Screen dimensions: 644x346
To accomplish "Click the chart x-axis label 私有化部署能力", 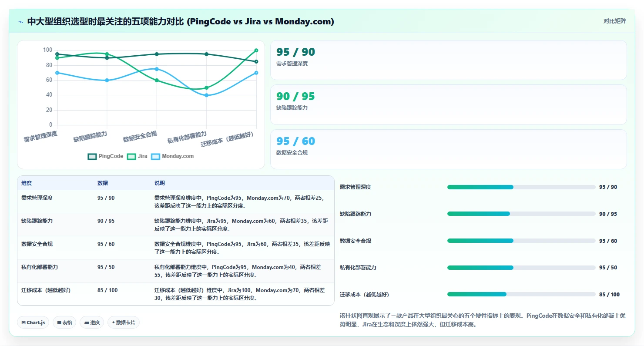I will [187, 137].
